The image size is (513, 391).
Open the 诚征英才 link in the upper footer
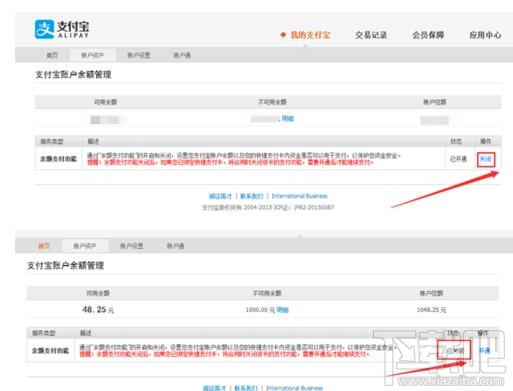220,196
